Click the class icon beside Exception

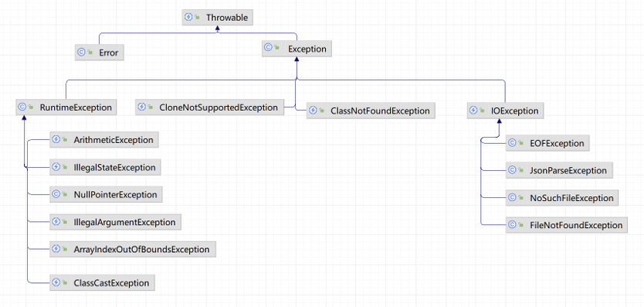point(268,47)
